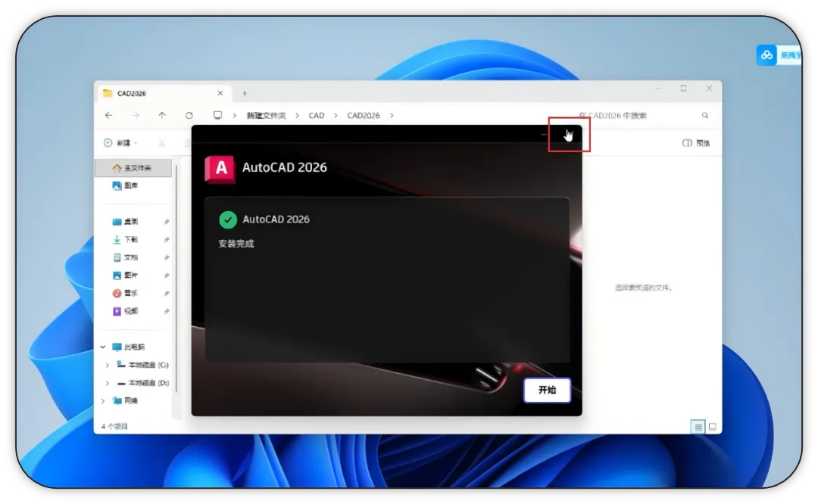Click the Explorer sidebar vertical scrollbar
The image size is (818, 504).
pyautogui.click(x=176, y=278)
